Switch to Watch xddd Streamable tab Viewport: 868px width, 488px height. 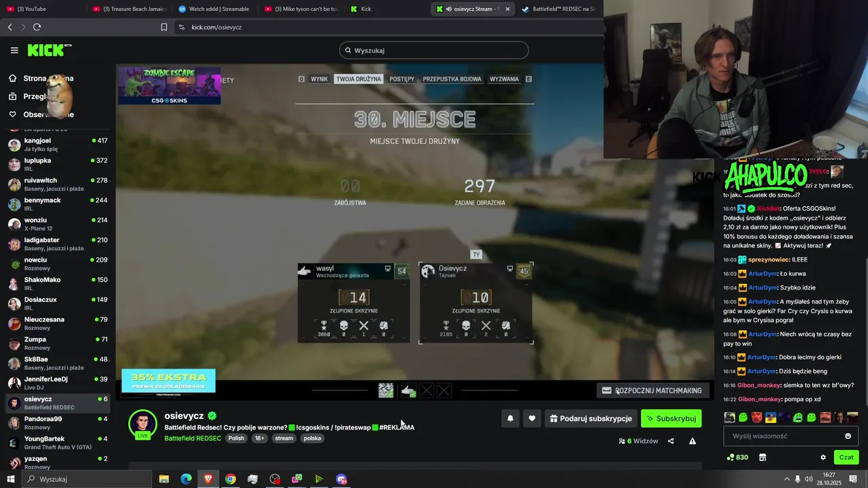point(214,9)
